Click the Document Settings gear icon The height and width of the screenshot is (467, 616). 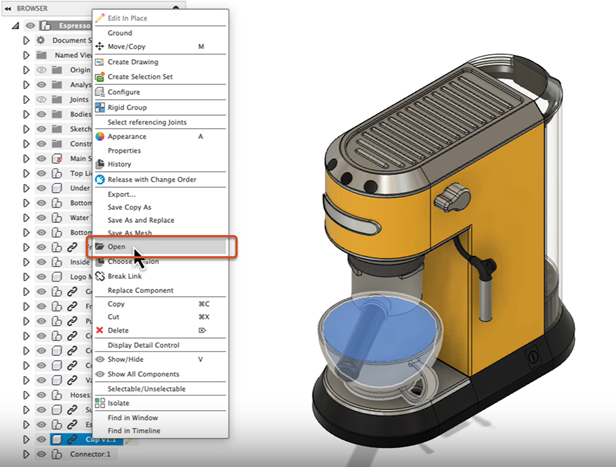(x=41, y=40)
